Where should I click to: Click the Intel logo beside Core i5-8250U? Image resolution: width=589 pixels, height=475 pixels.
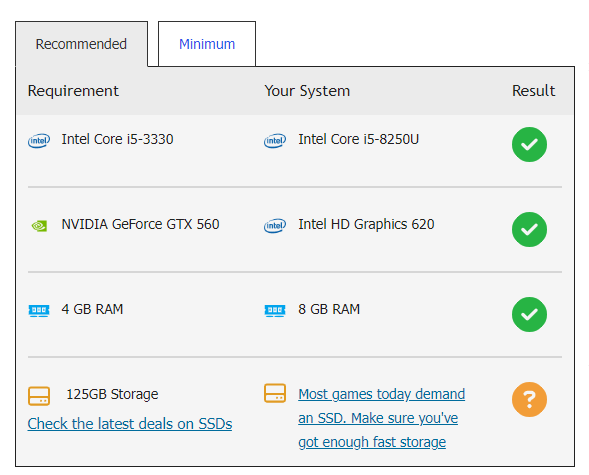click(x=275, y=140)
